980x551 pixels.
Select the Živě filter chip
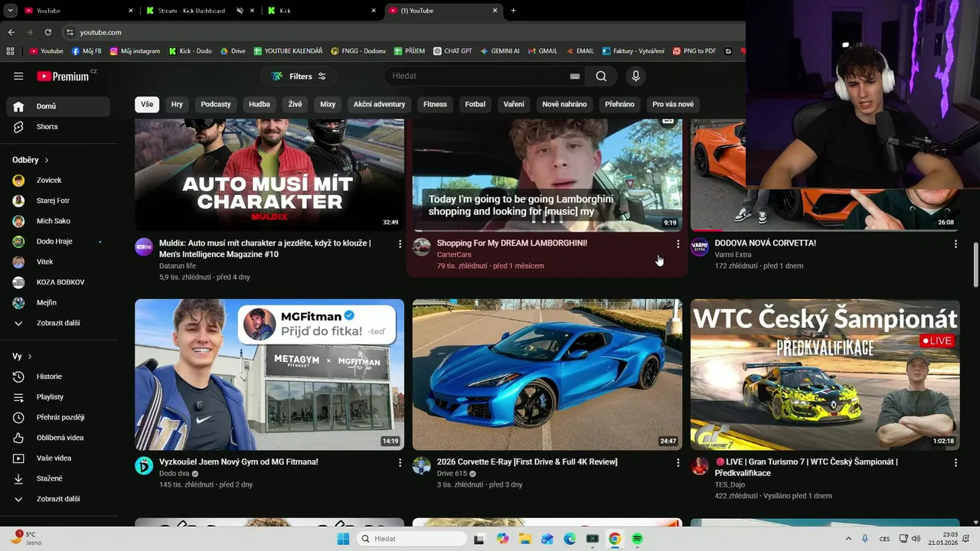coord(295,104)
